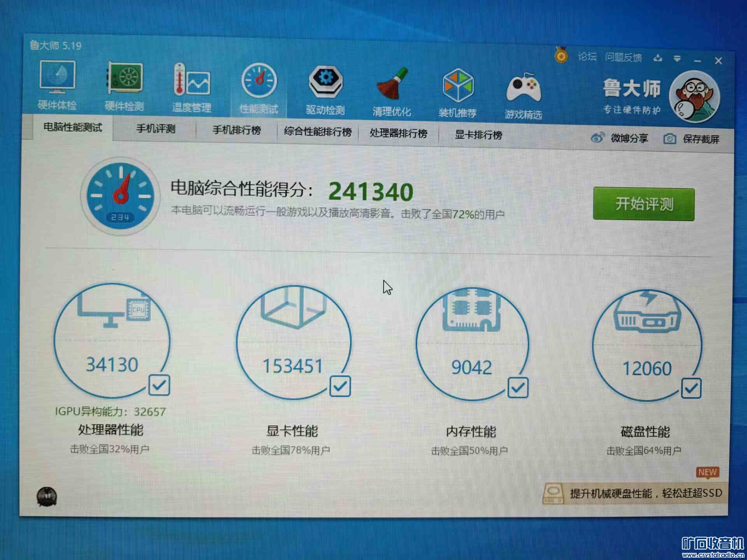Click the 问题反馈 feedback link
This screenshot has width=747, height=560.
point(623,58)
